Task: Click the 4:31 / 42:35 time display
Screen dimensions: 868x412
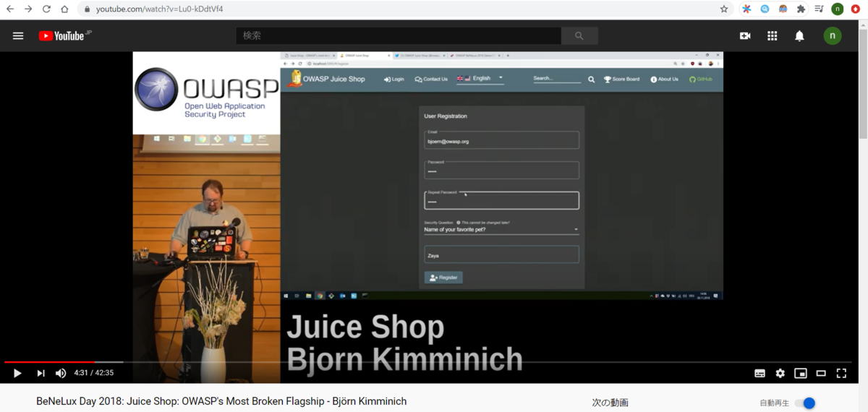Action: click(x=94, y=373)
